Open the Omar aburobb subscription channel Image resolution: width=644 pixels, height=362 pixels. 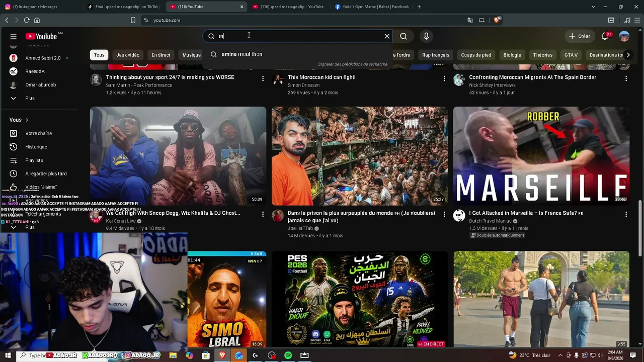point(40,85)
